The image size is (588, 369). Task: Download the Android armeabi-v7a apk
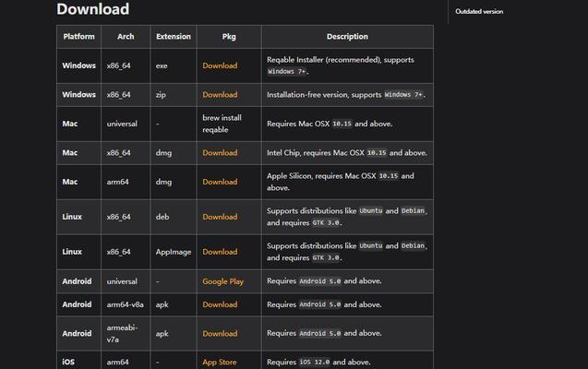[x=220, y=333]
